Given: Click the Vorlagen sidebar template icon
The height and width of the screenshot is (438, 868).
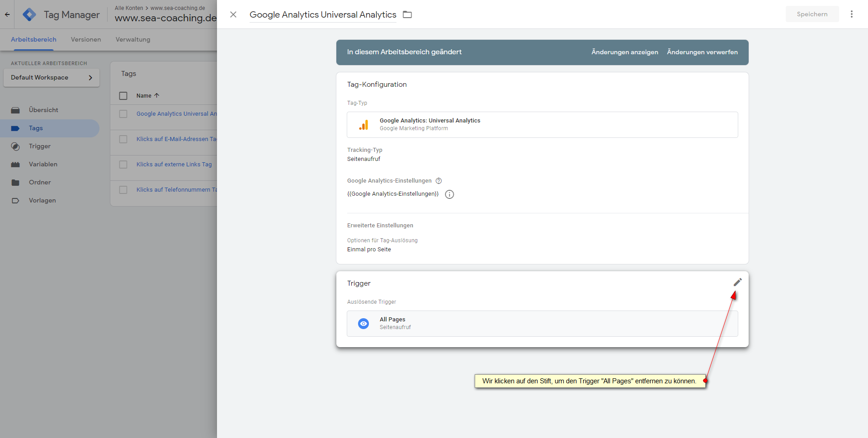Looking at the screenshot, I should pyautogui.click(x=15, y=201).
